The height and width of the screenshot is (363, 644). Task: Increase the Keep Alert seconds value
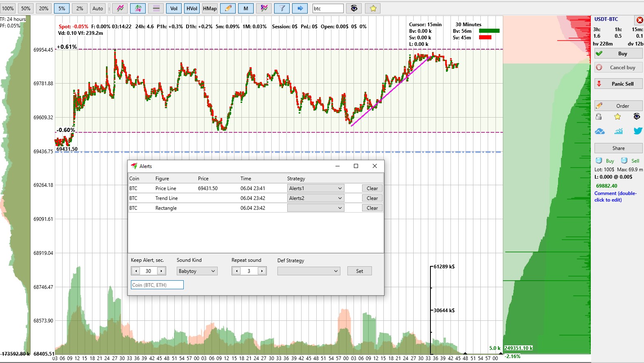pos(162,271)
